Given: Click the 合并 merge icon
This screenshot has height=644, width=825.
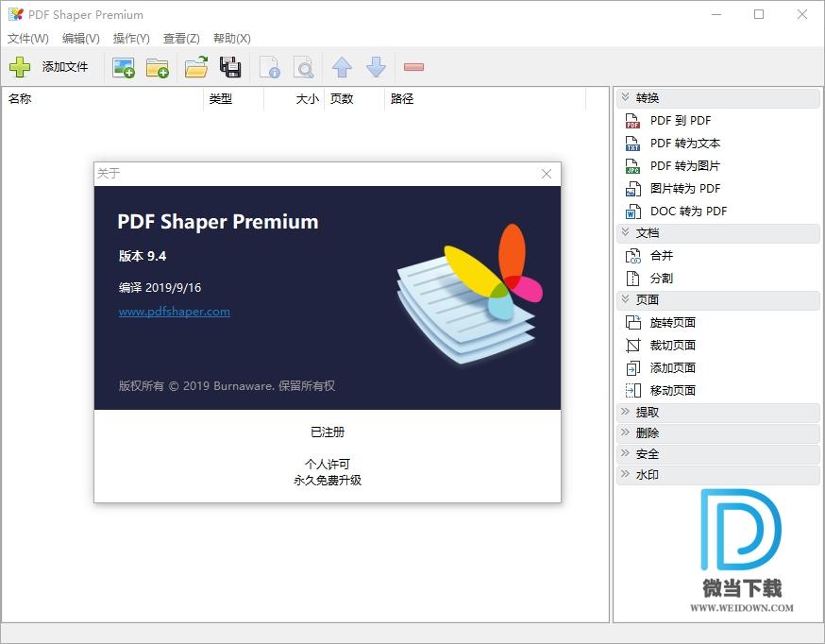Looking at the screenshot, I should pos(633,256).
